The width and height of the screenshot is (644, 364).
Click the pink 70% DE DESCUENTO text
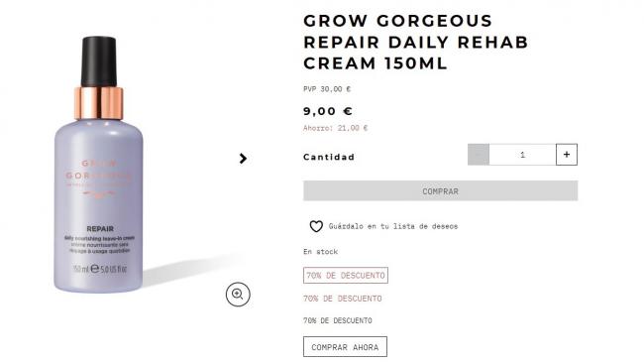343,299
